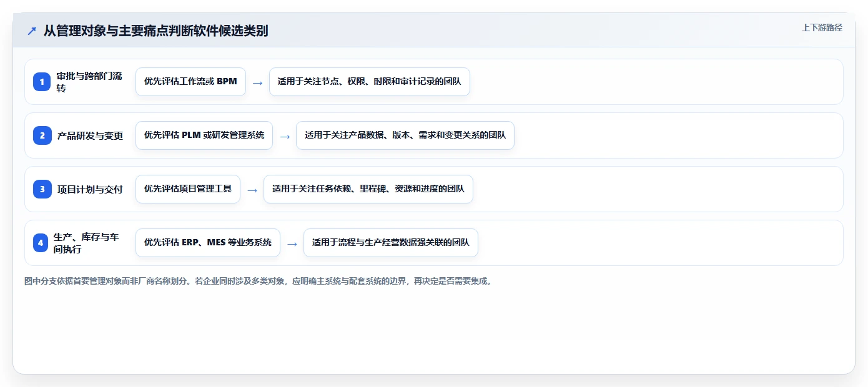Viewport: 868px width, 387px height.
Task: Select the 项目计划与交付 row label
Action: [91, 189]
